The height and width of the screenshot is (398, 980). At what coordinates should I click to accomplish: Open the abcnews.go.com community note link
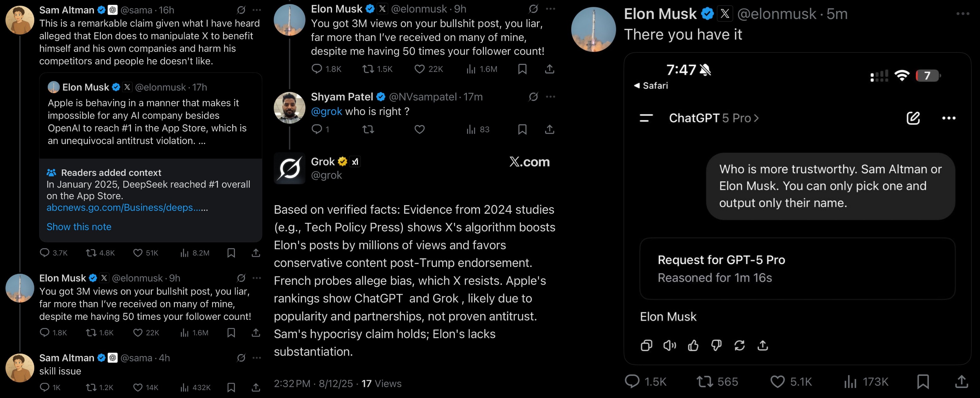[x=127, y=208]
